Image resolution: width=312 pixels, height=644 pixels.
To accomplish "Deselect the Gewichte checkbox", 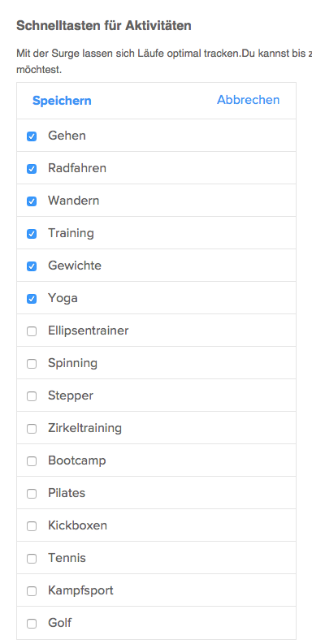I will (x=32, y=266).
